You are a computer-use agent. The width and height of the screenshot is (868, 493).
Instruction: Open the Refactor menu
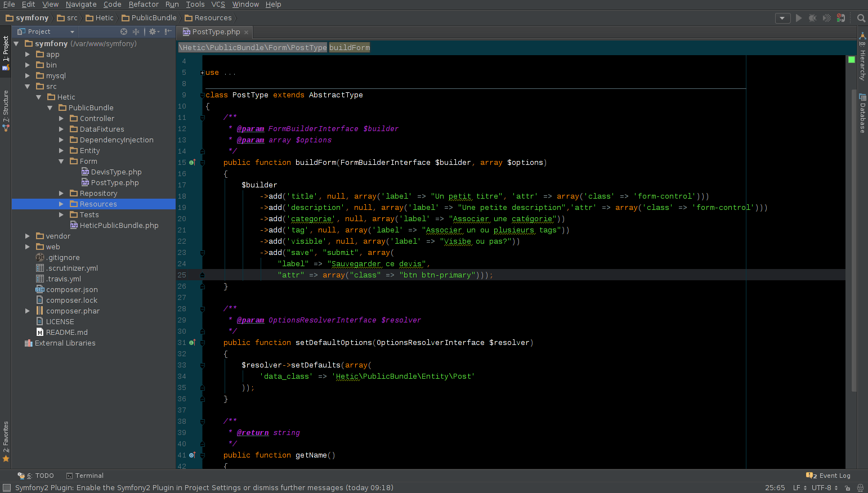tap(144, 5)
